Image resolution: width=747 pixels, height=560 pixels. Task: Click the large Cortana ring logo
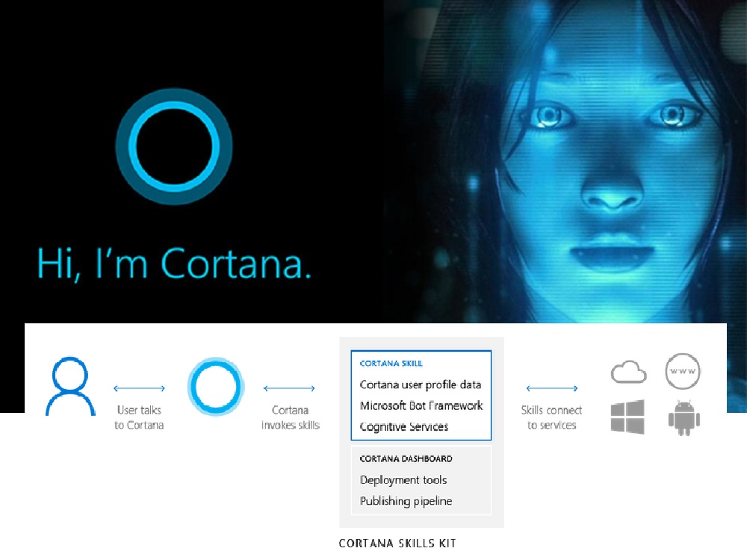(174, 146)
